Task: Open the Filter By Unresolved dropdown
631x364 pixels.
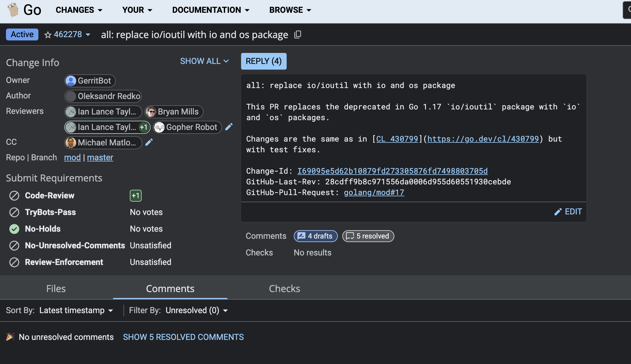Action: 196,310
